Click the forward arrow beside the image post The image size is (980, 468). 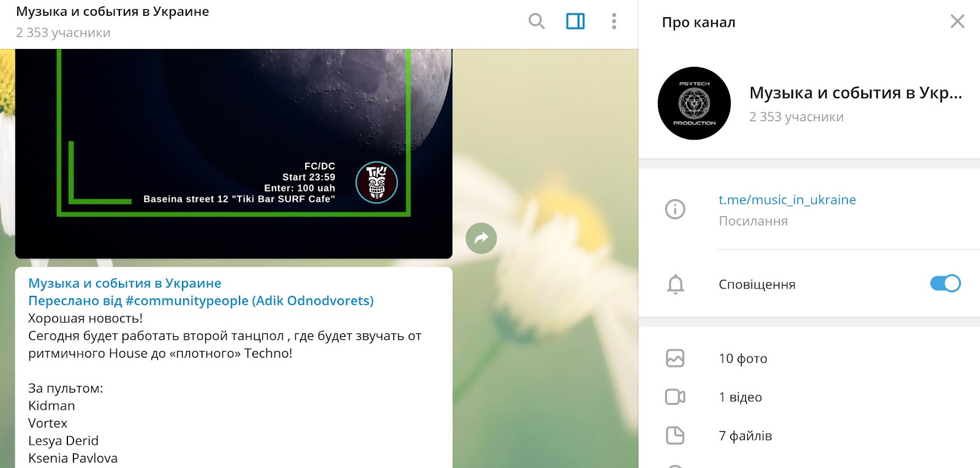[481, 238]
